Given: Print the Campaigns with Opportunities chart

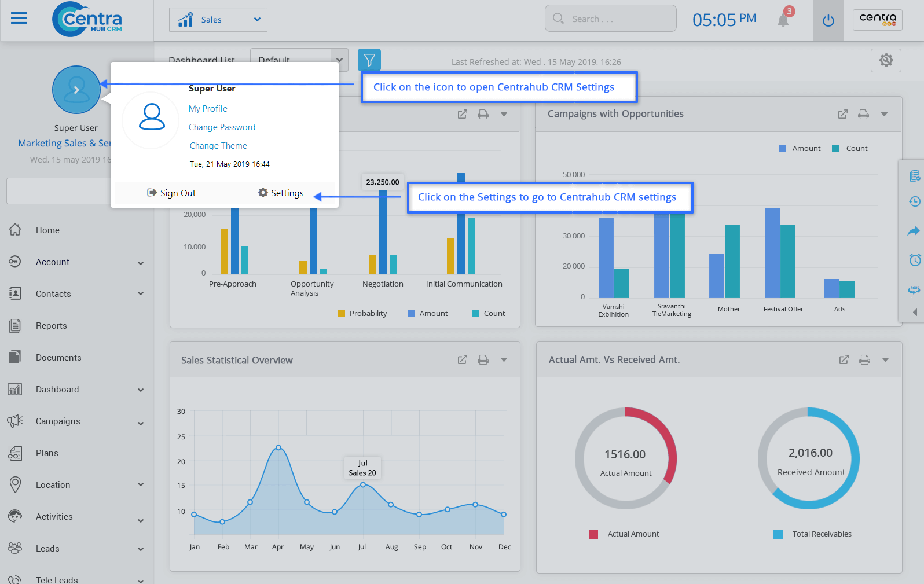Looking at the screenshot, I should tap(863, 115).
